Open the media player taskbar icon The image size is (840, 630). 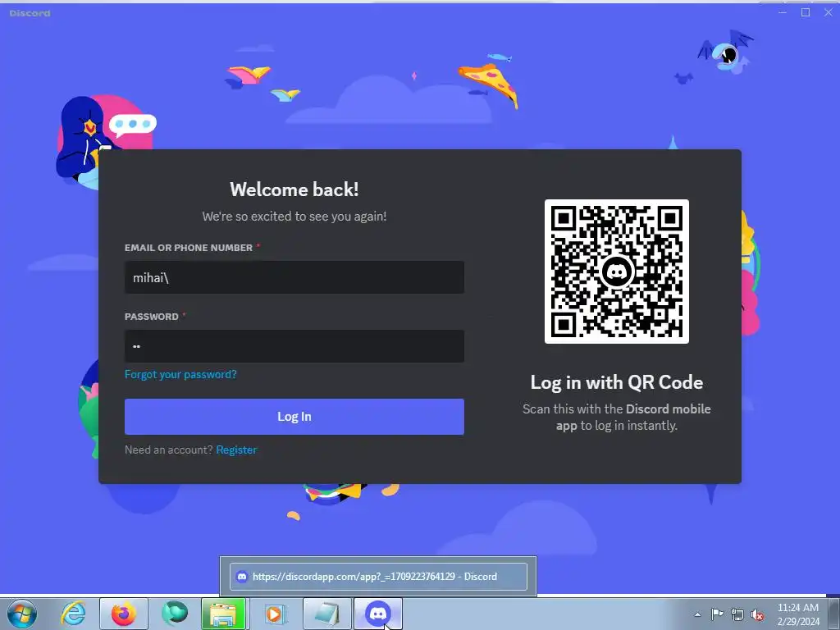pos(275,614)
